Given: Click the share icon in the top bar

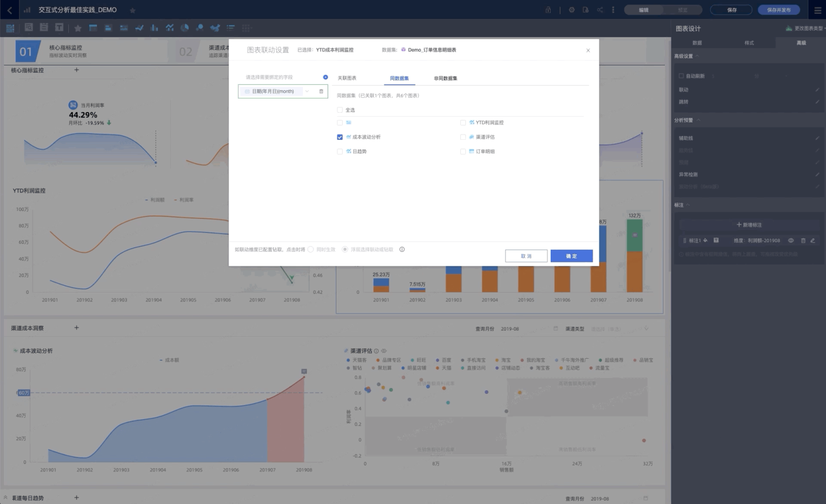Looking at the screenshot, I should pyautogui.click(x=600, y=10).
